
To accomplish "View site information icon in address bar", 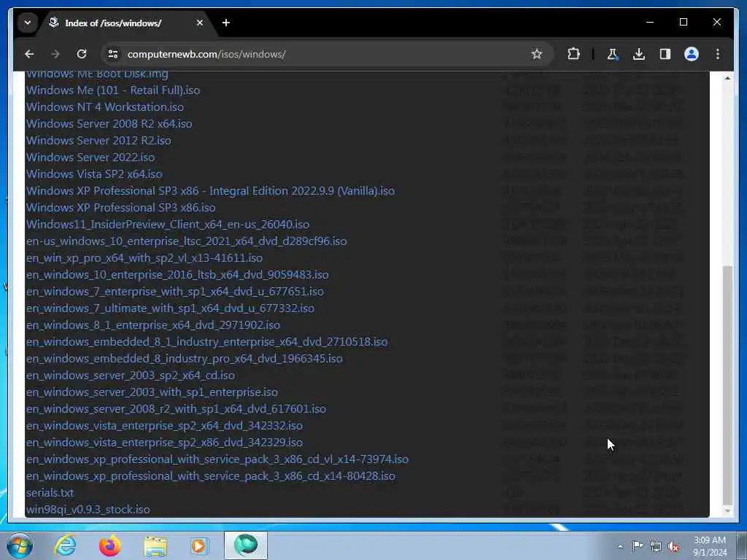I will pos(113,54).
